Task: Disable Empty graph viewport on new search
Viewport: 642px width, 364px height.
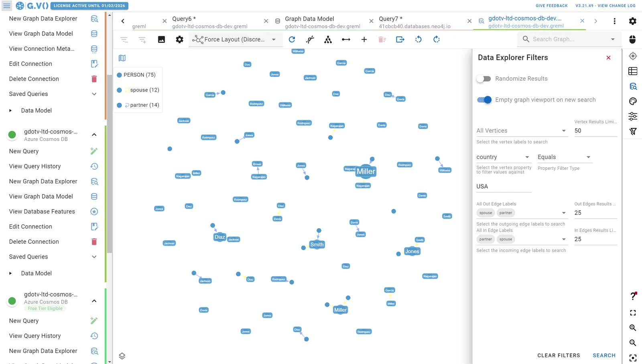Action: point(484,100)
